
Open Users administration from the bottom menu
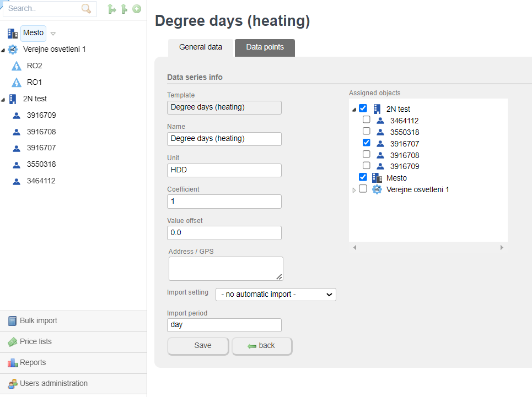pyautogui.click(x=53, y=384)
